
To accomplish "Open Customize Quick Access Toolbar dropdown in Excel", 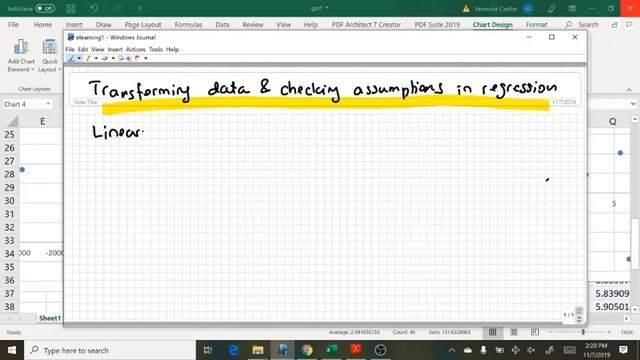I will tap(140, 8).
